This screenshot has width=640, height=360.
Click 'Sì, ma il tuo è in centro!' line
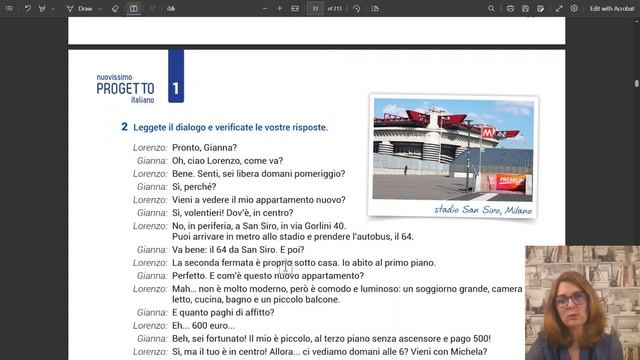pos(329,352)
